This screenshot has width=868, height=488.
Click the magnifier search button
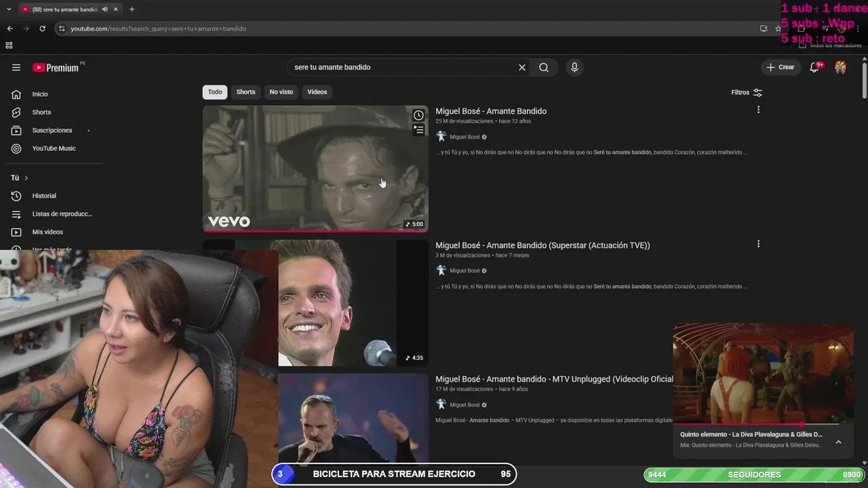click(544, 67)
